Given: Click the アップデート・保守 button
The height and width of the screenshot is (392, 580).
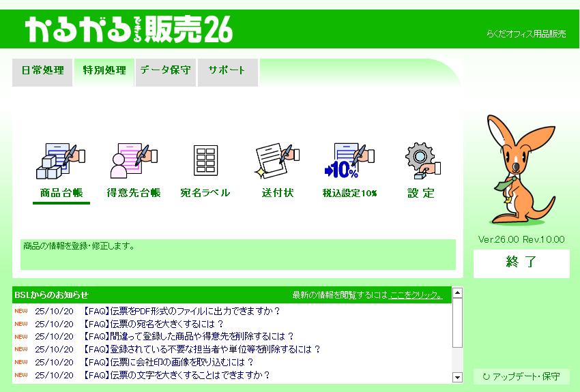Looking at the screenshot, I should click(521, 376).
